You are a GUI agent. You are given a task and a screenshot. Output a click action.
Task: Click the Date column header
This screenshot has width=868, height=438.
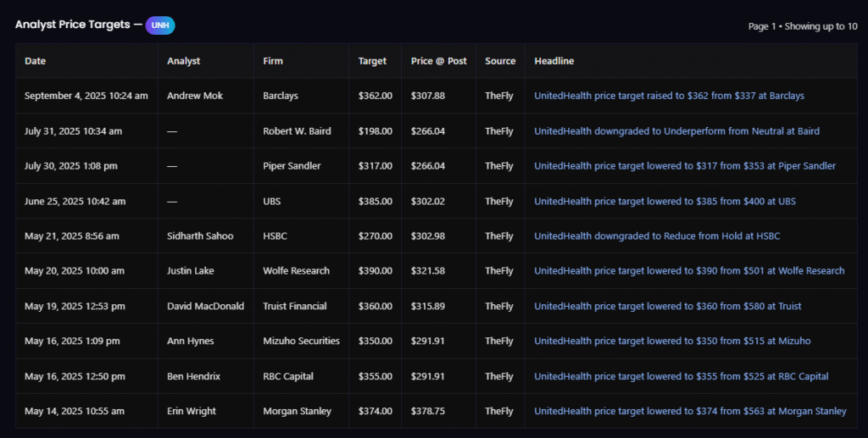point(35,61)
